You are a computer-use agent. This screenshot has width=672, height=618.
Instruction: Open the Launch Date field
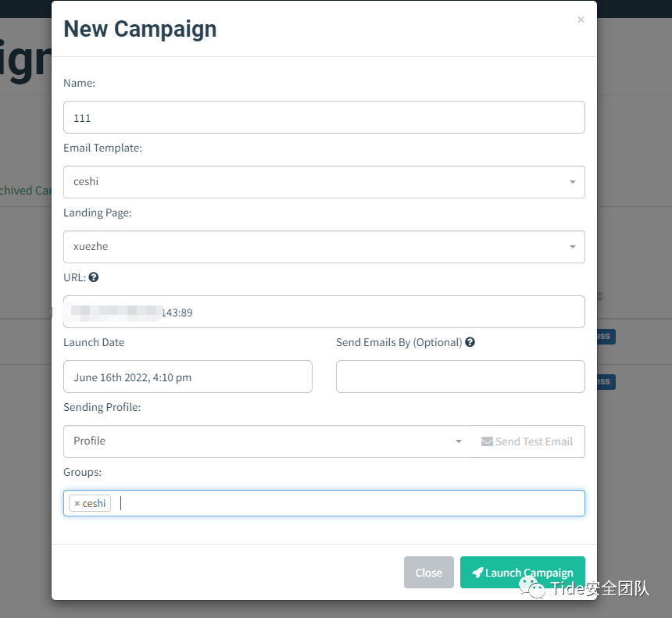[188, 377]
